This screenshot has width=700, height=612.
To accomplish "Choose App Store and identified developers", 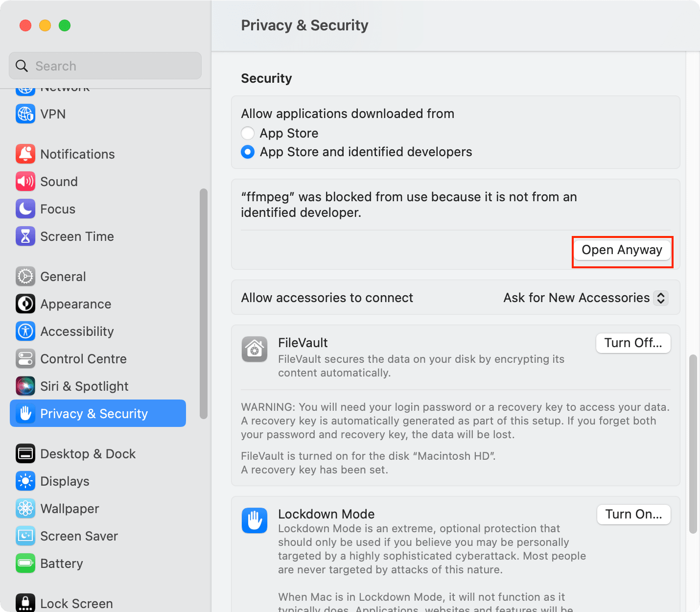I will [x=248, y=152].
